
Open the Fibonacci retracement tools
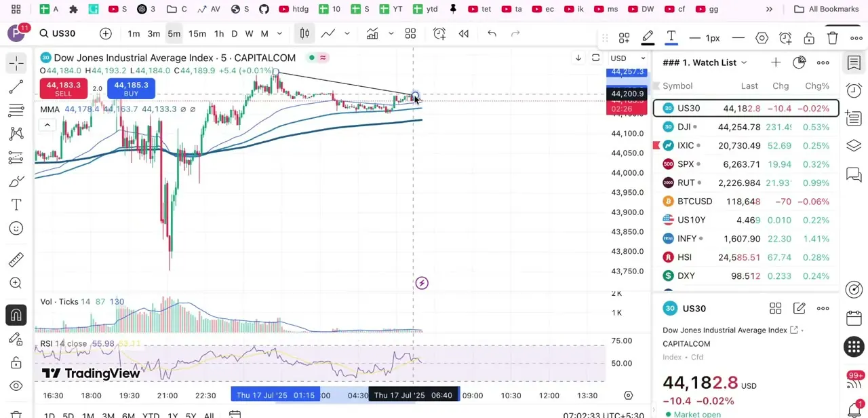pos(16,110)
